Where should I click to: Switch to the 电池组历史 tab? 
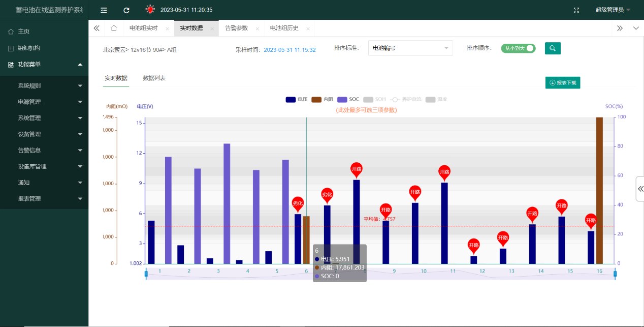(x=284, y=28)
